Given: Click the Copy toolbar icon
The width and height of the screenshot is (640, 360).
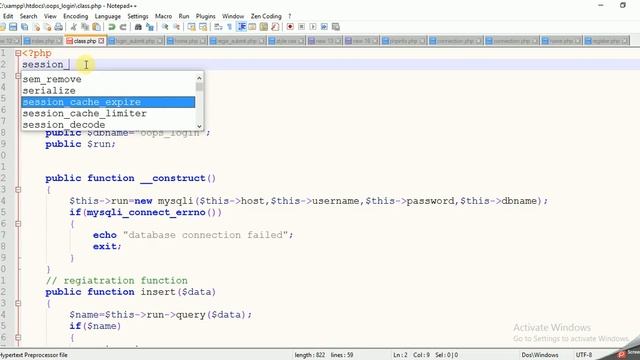Looking at the screenshot, I should pyautogui.click(x=85, y=27).
